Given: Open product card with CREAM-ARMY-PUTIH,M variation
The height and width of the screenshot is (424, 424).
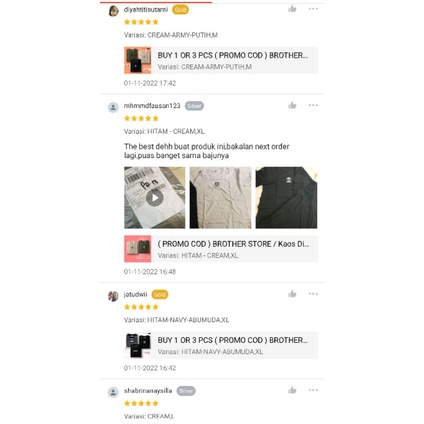Looking at the screenshot, I should coord(221,60).
